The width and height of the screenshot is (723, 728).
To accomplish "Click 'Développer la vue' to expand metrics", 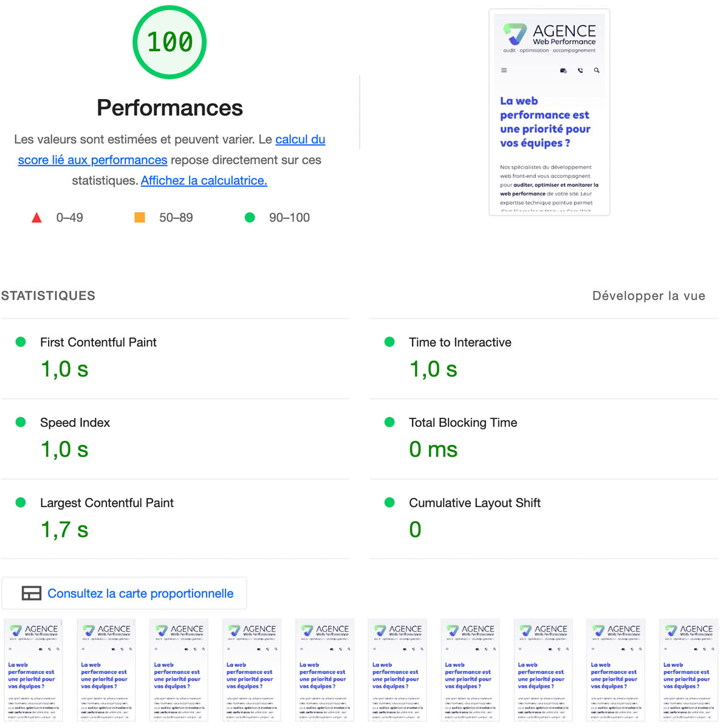I will point(649,296).
